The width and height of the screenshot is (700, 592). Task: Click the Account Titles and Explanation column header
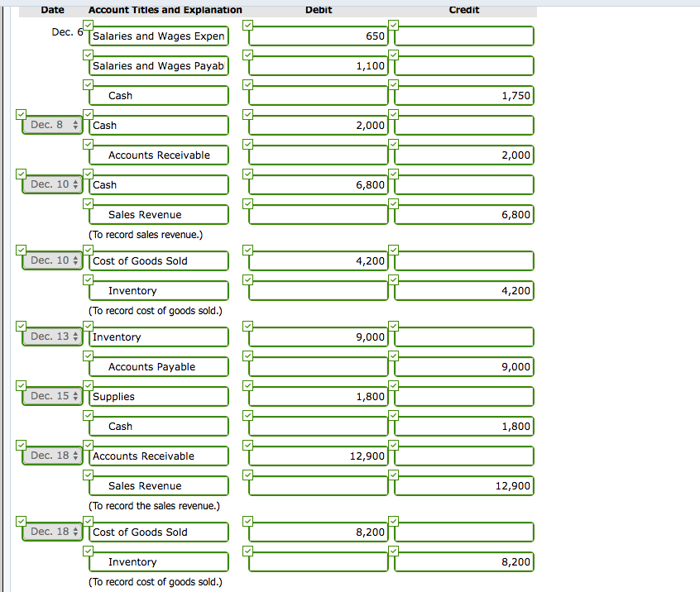[x=165, y=10]
